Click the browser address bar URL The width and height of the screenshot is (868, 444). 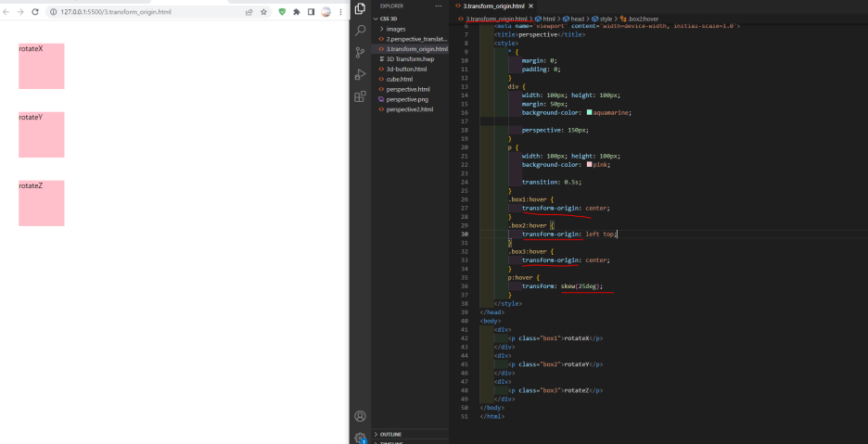(x=116, y=12)
